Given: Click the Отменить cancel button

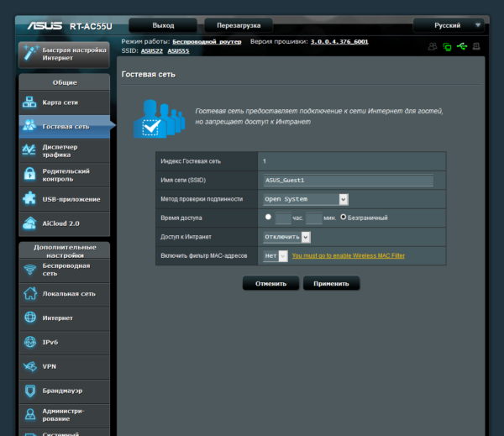Looking at the screenshot, I should point(270,283).
